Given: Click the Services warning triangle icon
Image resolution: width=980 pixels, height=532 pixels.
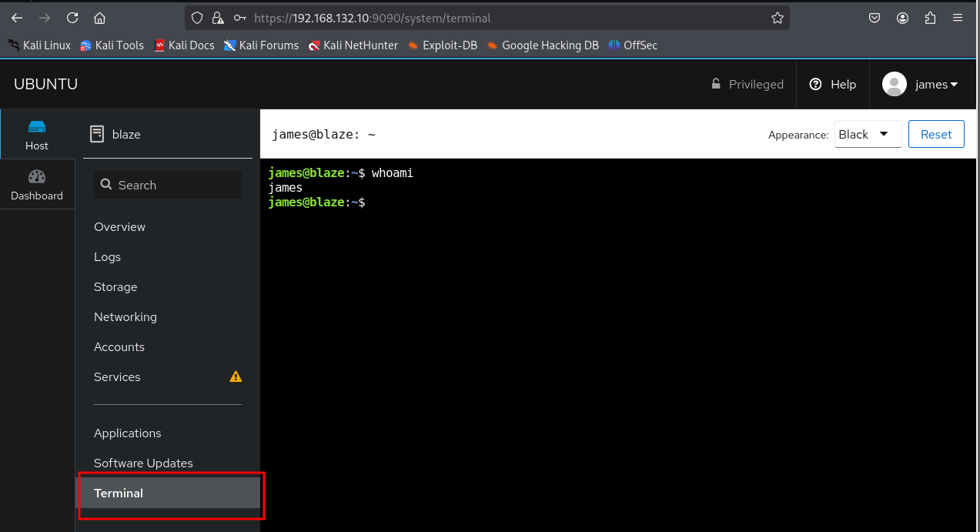Looking at the screenshot, I should (236, 376).
